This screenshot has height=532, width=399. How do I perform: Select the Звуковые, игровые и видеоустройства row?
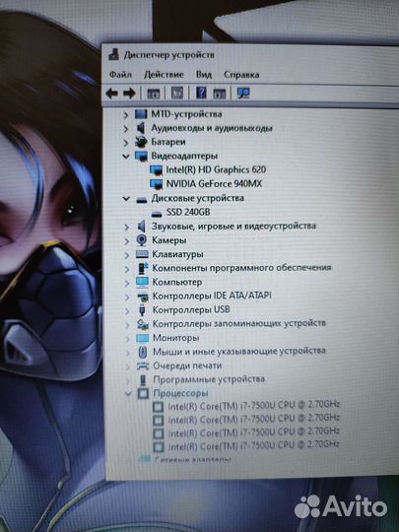click(233, 226)
